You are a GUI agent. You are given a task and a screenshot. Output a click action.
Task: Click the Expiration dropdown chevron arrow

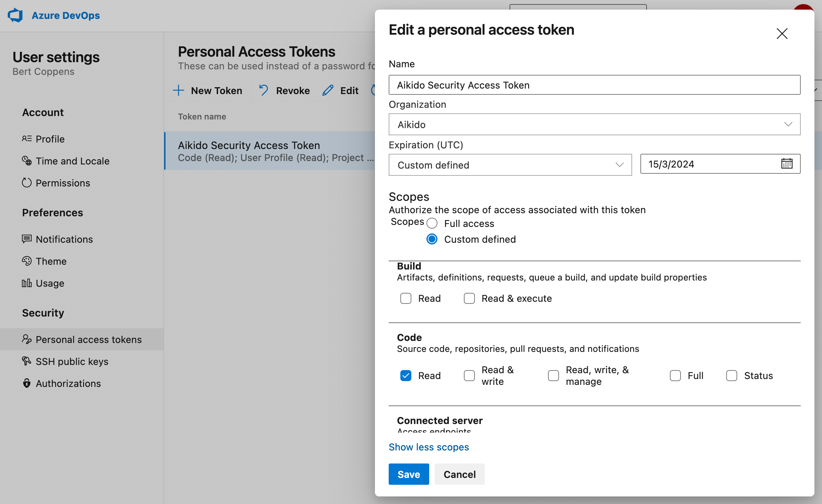[x=619, y=165]
